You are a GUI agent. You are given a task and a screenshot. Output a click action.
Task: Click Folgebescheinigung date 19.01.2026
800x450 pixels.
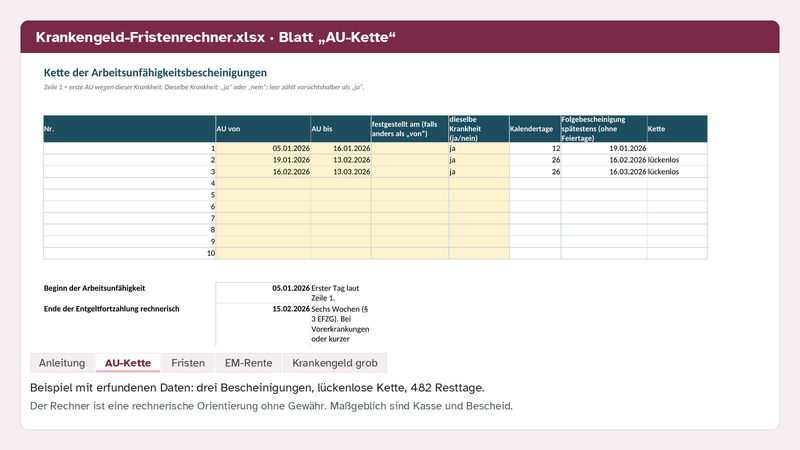pyautogui.click(x=604, y=148)
